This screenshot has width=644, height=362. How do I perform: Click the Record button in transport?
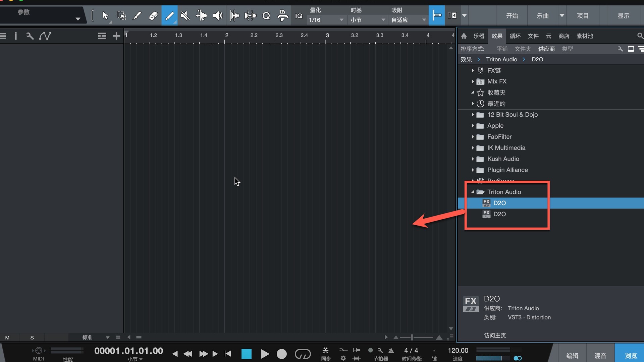point(281,354)
